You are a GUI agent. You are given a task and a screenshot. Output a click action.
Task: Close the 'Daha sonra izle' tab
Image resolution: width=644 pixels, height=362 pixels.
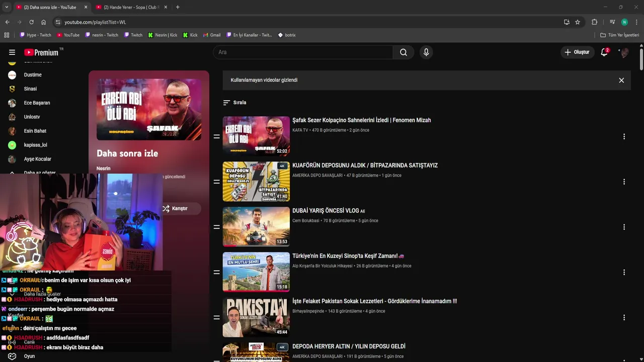point(86,7)
